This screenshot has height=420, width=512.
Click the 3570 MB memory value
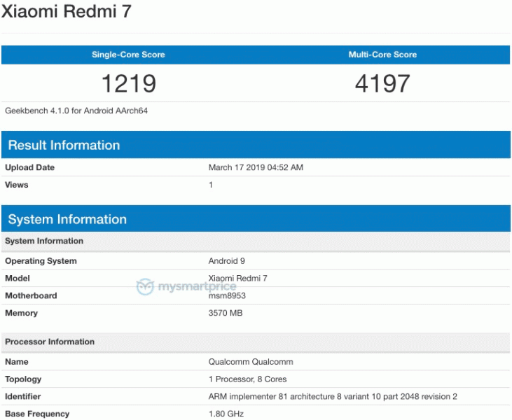coord(226,313)
